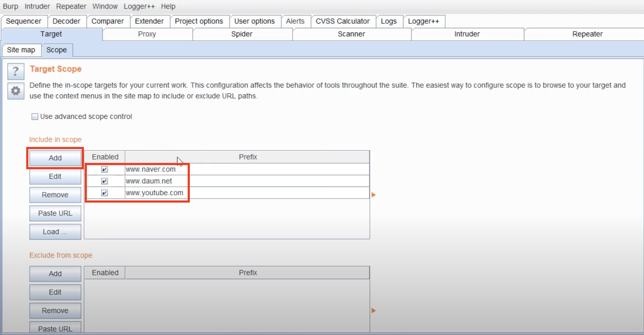Open the Target Scope gear options icon
The image size is (644, 335).
click(x=16, y=91)
